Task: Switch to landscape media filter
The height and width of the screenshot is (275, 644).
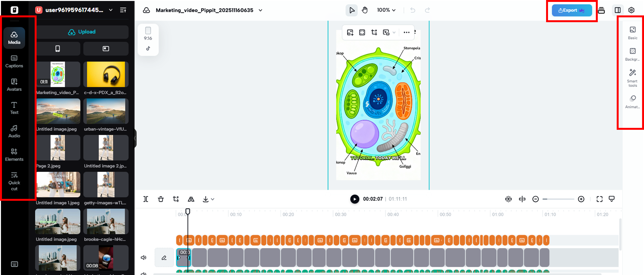Action: 106,49
